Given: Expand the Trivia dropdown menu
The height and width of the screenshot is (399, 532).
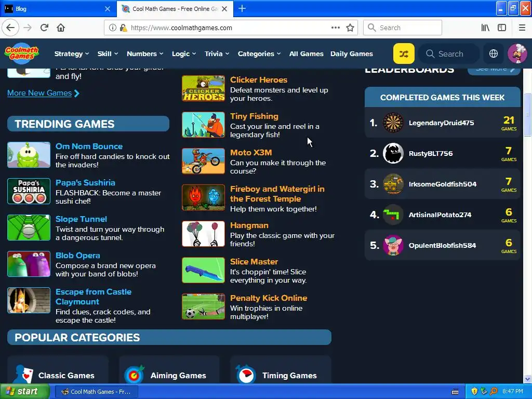Looking at the screenshot, I should click(x=217, y=54).
